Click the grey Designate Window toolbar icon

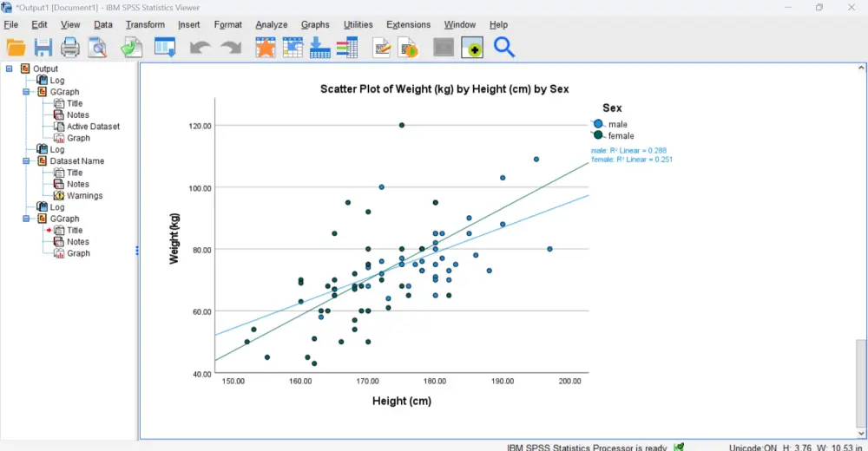click(x=444, y=48)
